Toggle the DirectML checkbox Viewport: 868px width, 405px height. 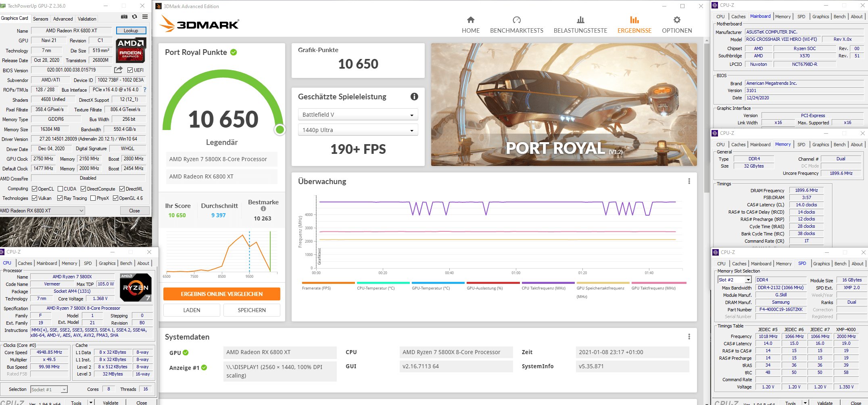122,189
